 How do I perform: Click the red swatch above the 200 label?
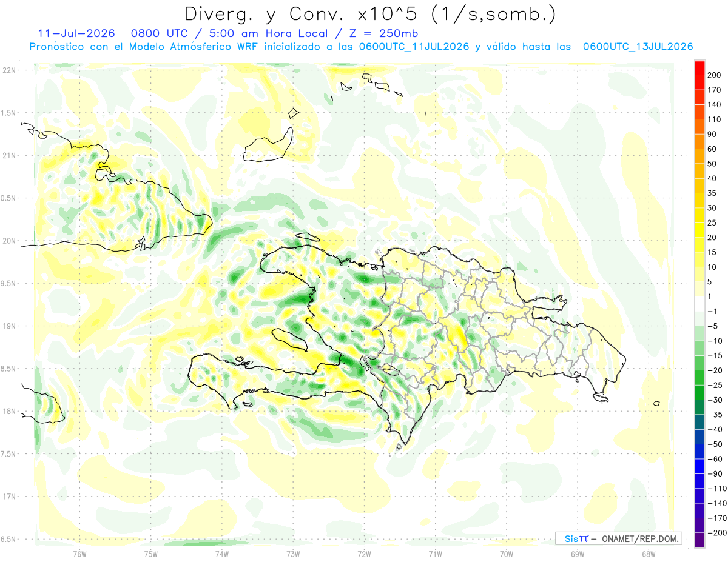[x=700, y=68]
